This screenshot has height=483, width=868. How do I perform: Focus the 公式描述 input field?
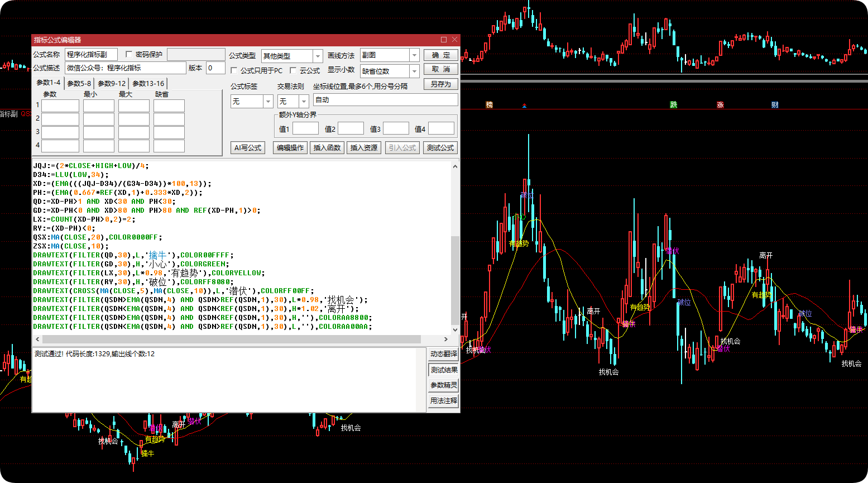coord(126,68)
